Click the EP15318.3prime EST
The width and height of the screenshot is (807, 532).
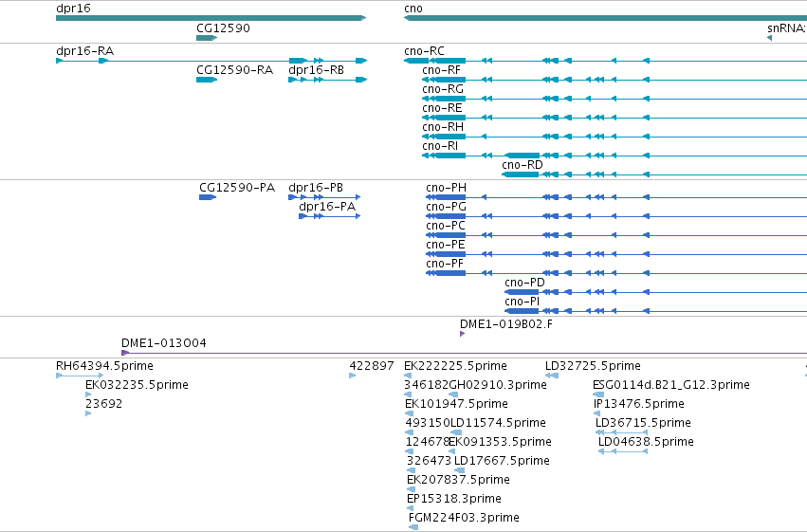click(411, 509)
